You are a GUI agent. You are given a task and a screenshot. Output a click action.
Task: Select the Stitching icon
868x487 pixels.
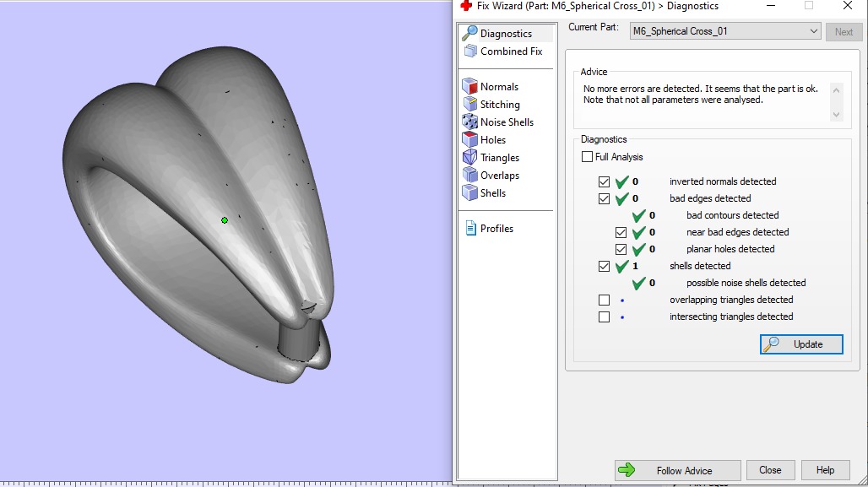click(x=469, y=104)
